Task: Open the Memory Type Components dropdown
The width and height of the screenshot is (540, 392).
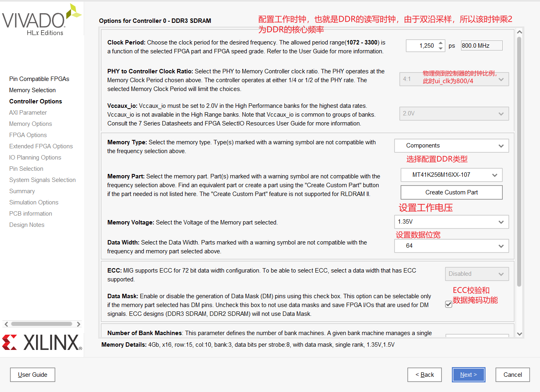Action: click(451, 145)
